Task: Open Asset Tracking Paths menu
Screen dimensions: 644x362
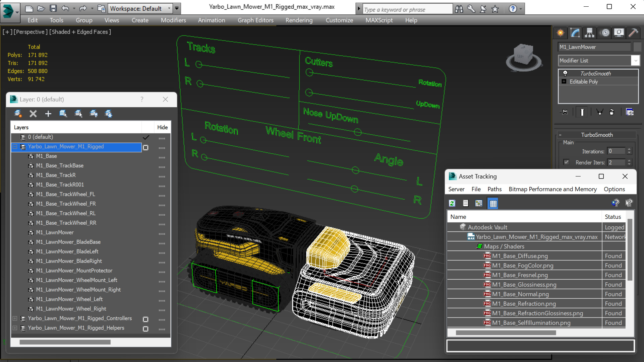Action: coord(494,189)
